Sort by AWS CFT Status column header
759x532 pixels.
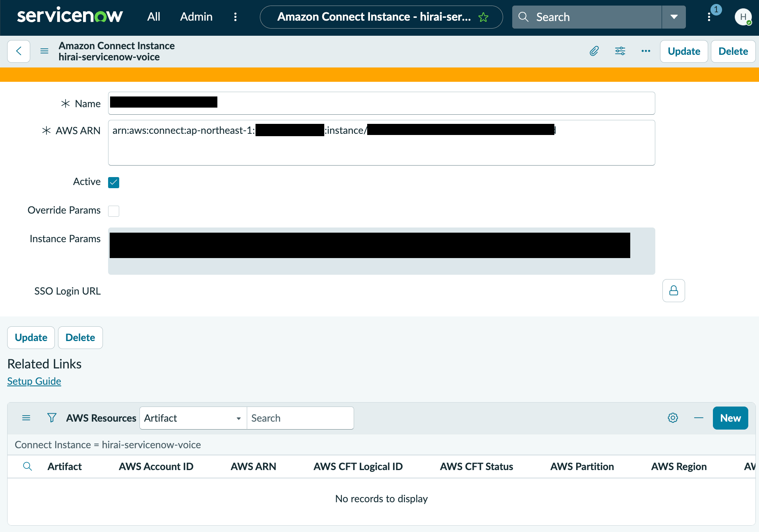476,466
